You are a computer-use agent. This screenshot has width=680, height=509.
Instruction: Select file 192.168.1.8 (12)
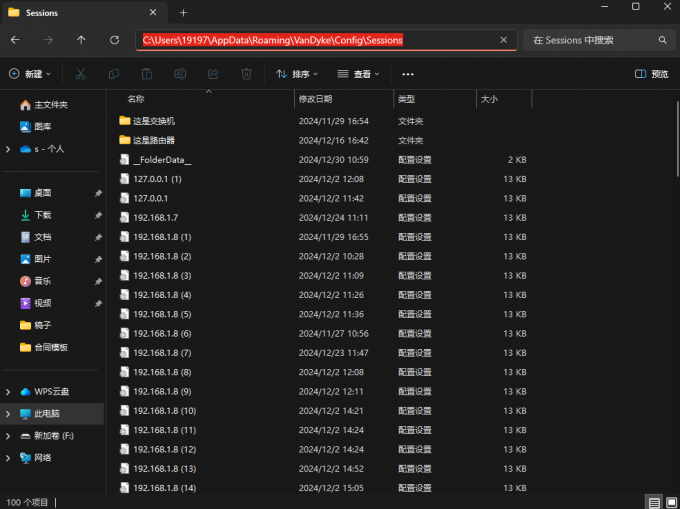[x=165, y=449]
